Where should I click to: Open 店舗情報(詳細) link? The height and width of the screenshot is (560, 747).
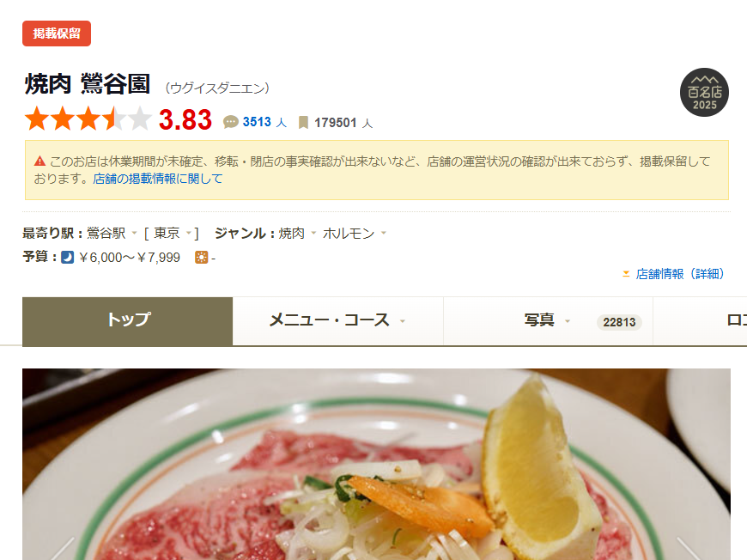tap(680, 274)
